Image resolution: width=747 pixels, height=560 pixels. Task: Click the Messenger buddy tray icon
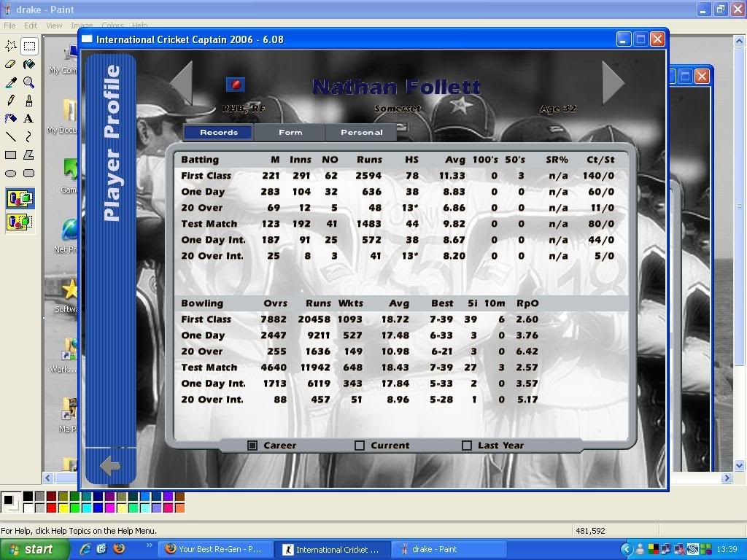pyautogui.click(x=640, y=550)
